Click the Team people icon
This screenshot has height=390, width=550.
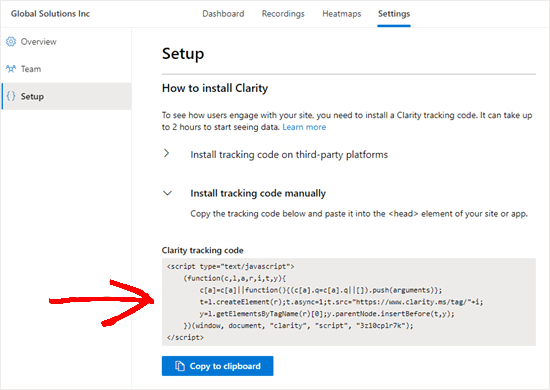(x=11, y=69)
